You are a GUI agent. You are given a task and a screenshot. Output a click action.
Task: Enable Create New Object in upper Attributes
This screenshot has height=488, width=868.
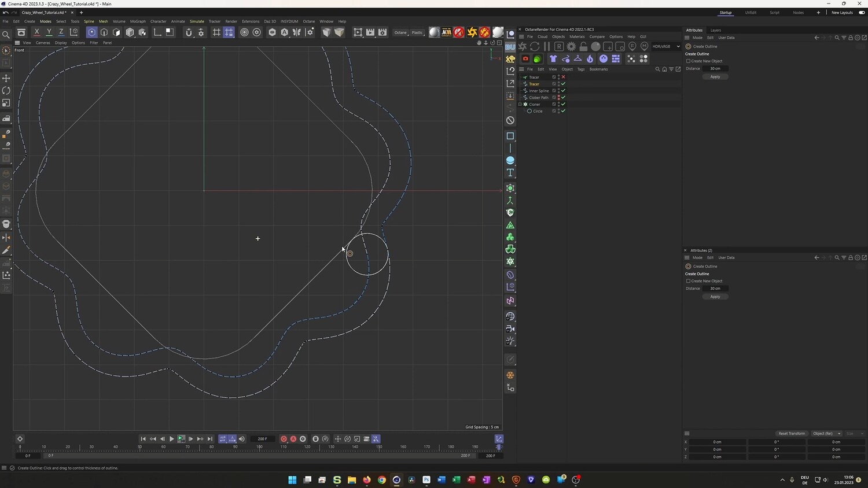[688, 61]
